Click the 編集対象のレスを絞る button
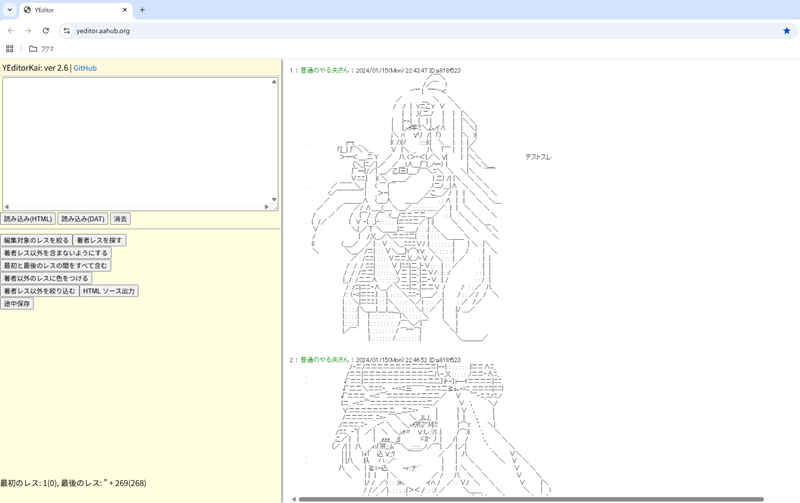This screenshot has height=503, width=800. [x=36, y=241]
